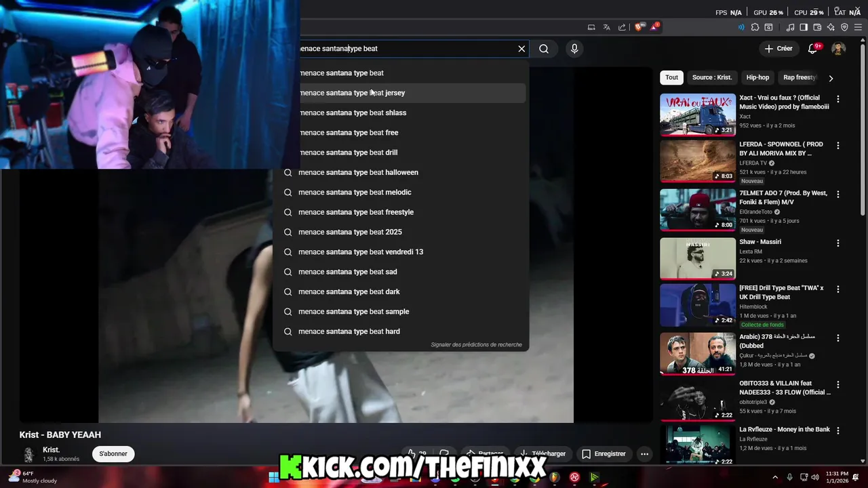Screen dimensions: 868x488
Task: Open options menu for 7ELMET ADO 7 video
Action: point(838,195)
